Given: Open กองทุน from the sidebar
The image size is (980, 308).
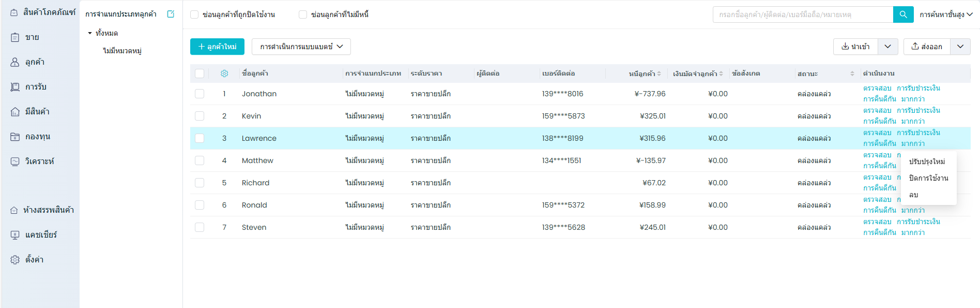Looking at the screenshot, I should 37,137.
